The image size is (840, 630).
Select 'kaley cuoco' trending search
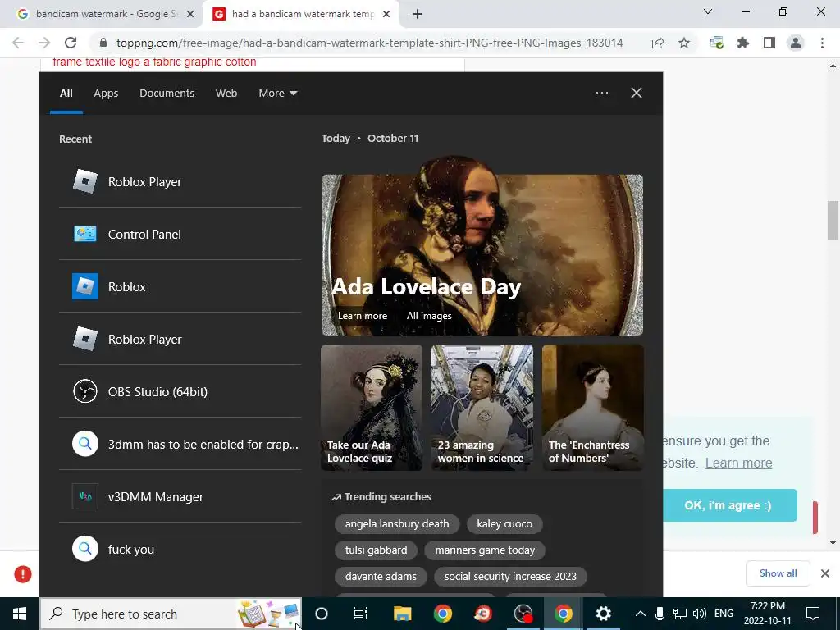click(504, 524)
